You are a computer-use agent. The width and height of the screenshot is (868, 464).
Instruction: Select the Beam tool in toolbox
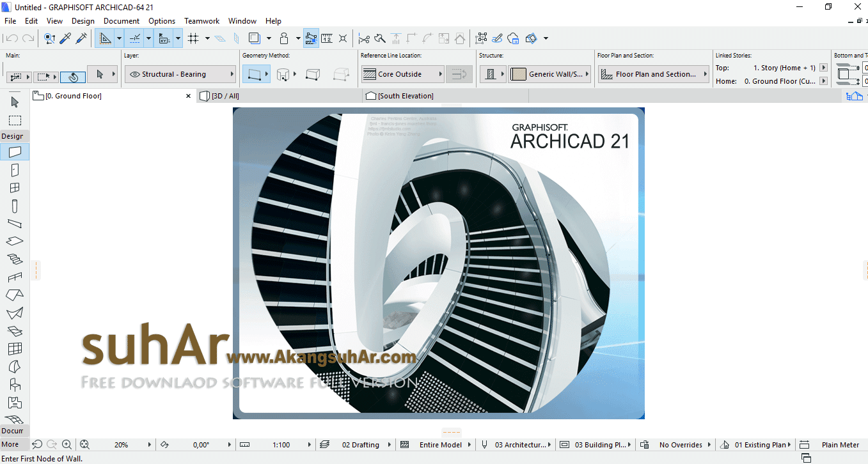[15, 224]
